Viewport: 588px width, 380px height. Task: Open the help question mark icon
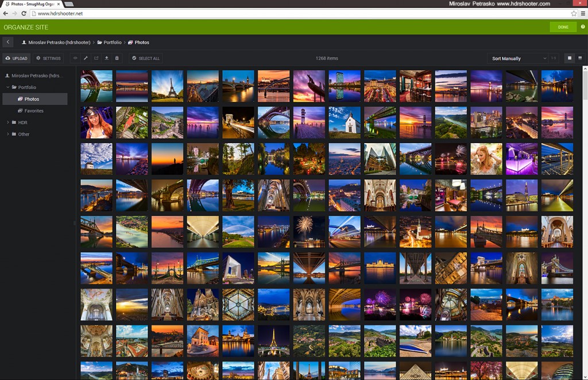[582, 27]
